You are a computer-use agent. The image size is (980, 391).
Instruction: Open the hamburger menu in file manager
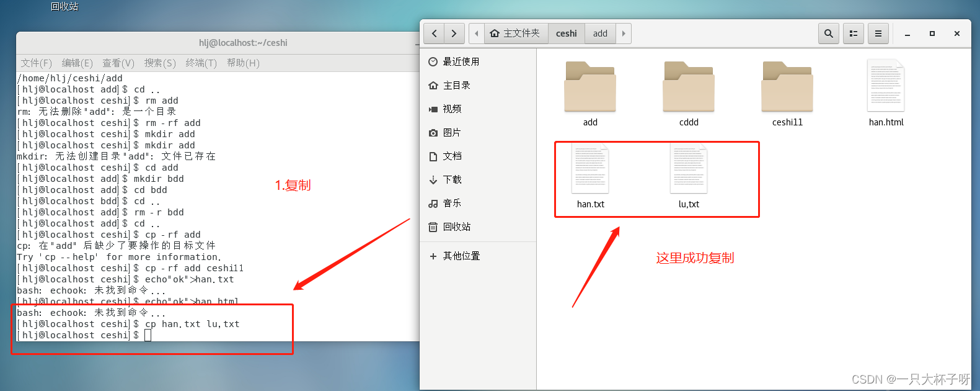coord(878,34)
